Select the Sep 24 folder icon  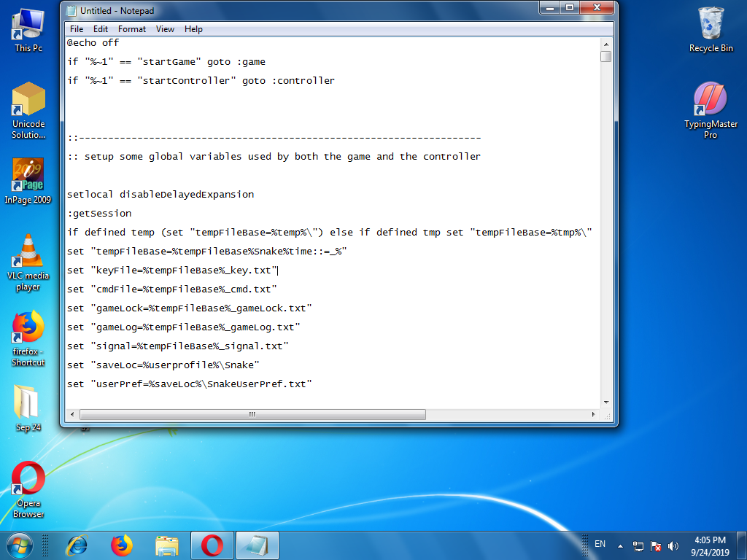[28, 408]
